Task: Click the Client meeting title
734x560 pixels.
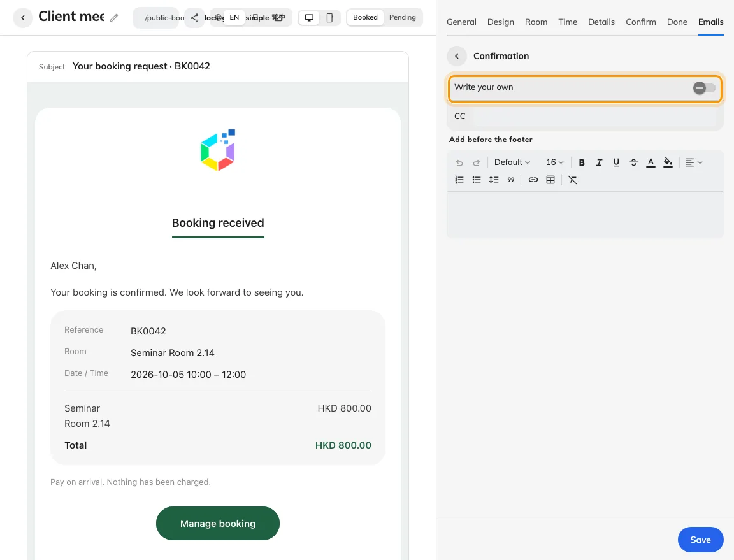Action: (71, 17)
